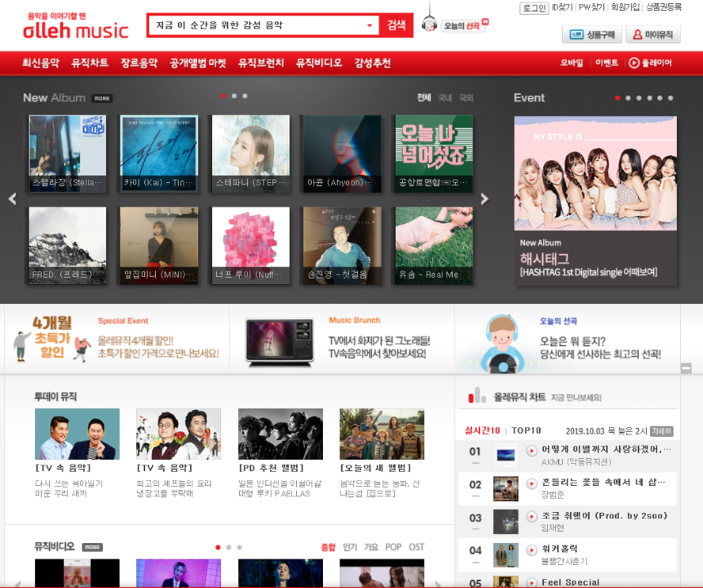Open the 4개월 초특가 할인 banner graphic

click(x=52, y=339)
